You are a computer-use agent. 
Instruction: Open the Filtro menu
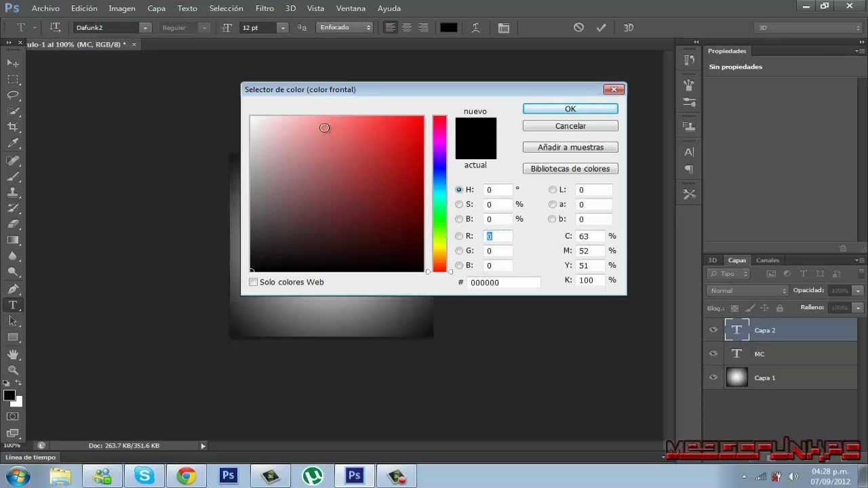tap(264, 8)
